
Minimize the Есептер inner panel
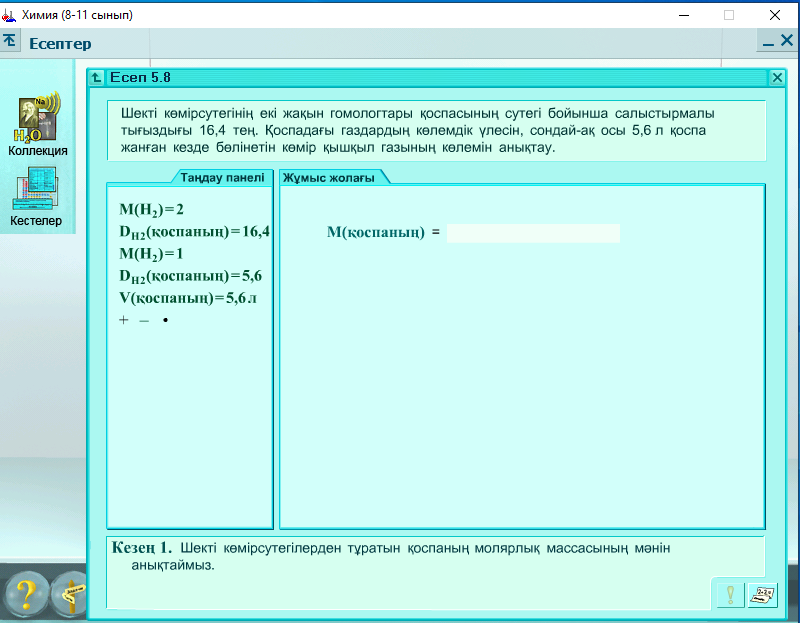pyautogui.click(x=768, y=42)
